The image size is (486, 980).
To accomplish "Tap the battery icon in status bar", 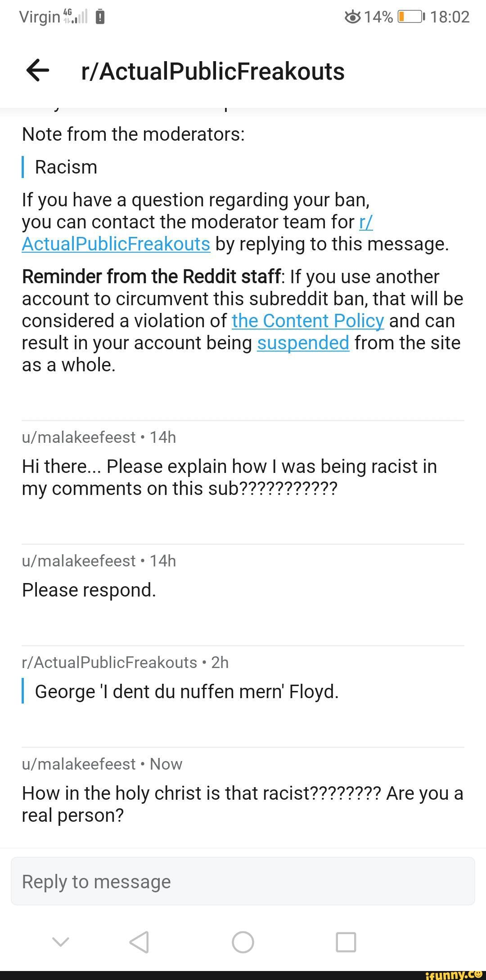I will click(410, 17).
